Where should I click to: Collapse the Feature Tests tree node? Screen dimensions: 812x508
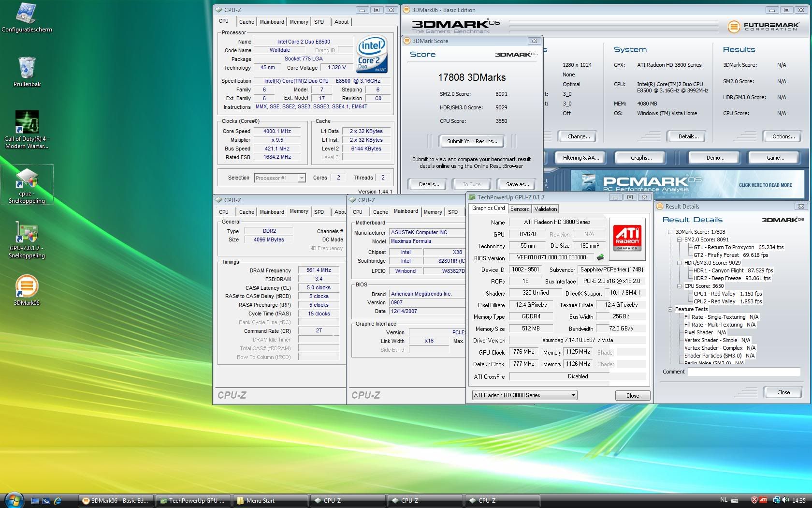(670, 309)
